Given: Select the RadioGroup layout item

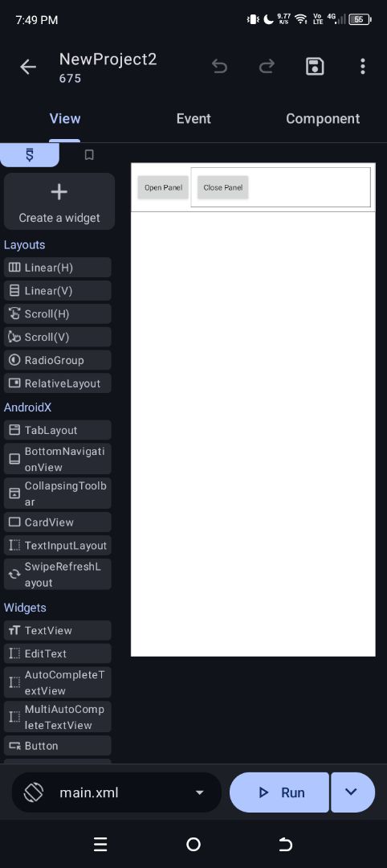Looking at the screenshot, I should coord(58,360).
